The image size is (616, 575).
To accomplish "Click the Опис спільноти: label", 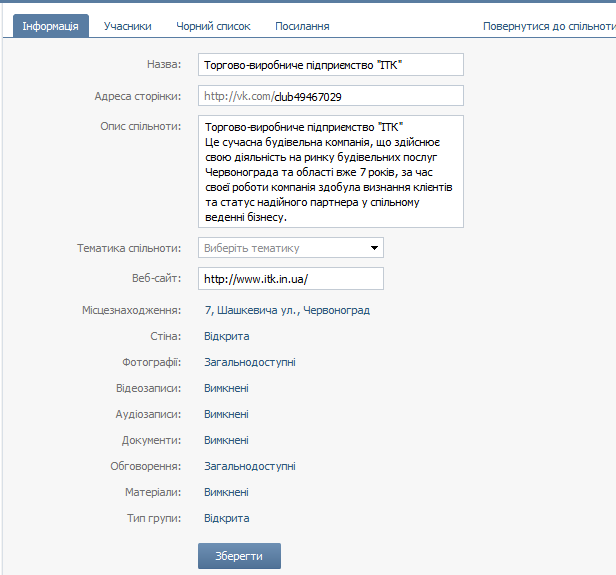I will 141,126.
